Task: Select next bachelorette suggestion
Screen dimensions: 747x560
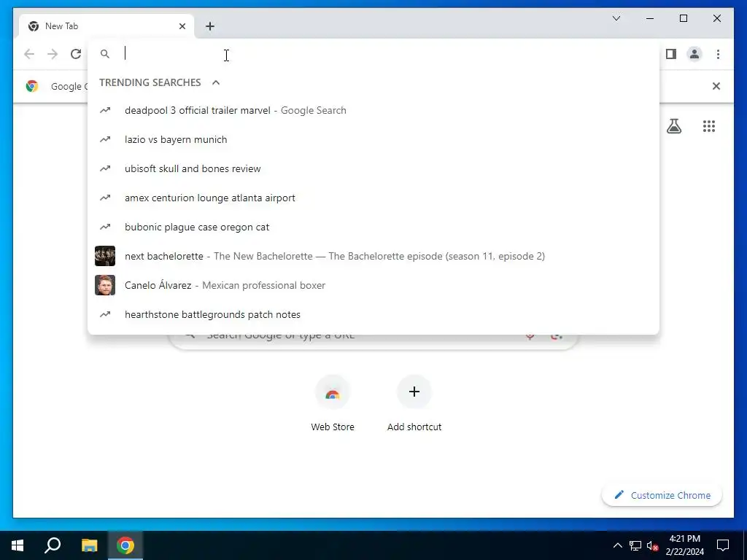Action: click(x=373, y=256)
